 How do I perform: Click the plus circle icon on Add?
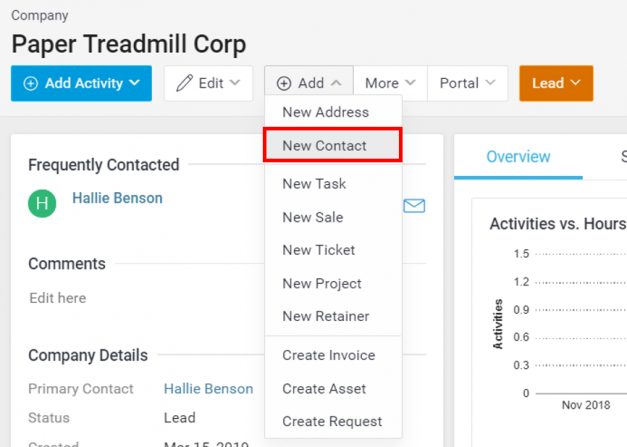[x=284, y=83]
